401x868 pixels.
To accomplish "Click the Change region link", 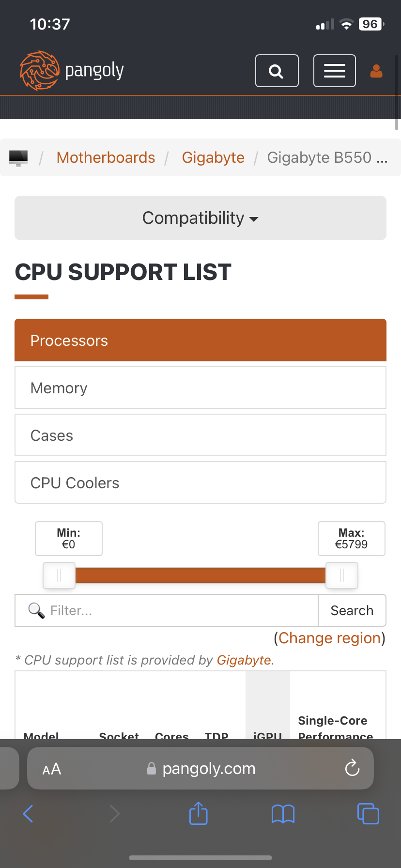I will [329, 638].
